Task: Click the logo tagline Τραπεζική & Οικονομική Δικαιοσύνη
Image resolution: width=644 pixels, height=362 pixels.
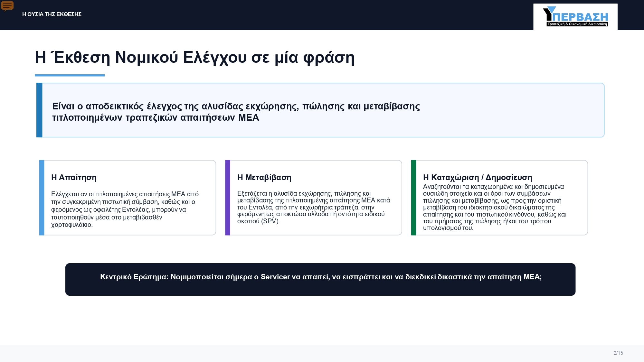Action: click(577, 24)
